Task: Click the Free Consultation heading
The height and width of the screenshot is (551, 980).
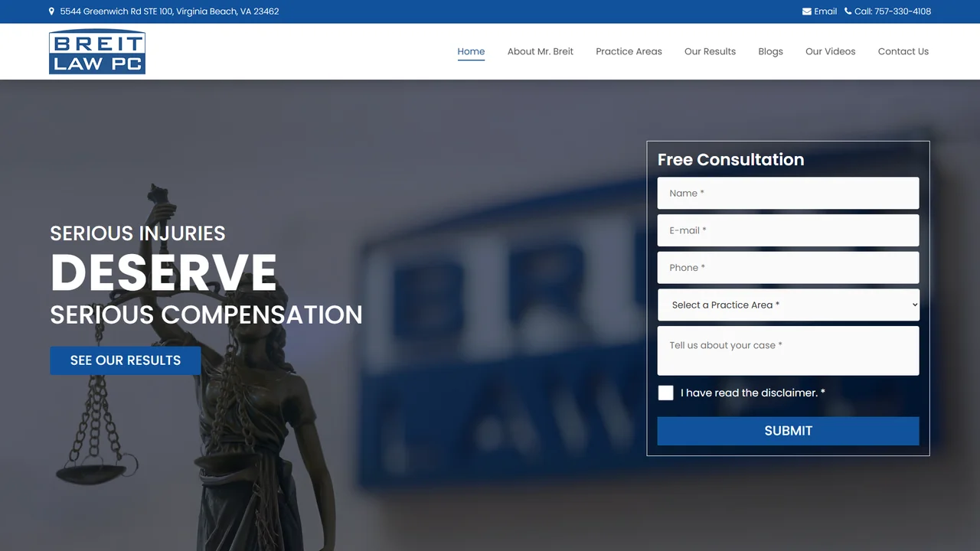Action: click(730, 159)
